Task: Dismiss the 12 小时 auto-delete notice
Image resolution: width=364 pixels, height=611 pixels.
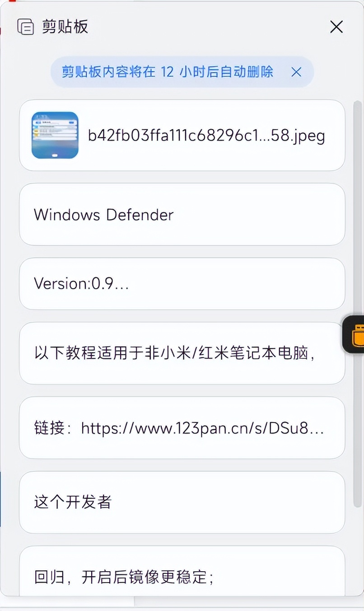Action: point(296,72)
